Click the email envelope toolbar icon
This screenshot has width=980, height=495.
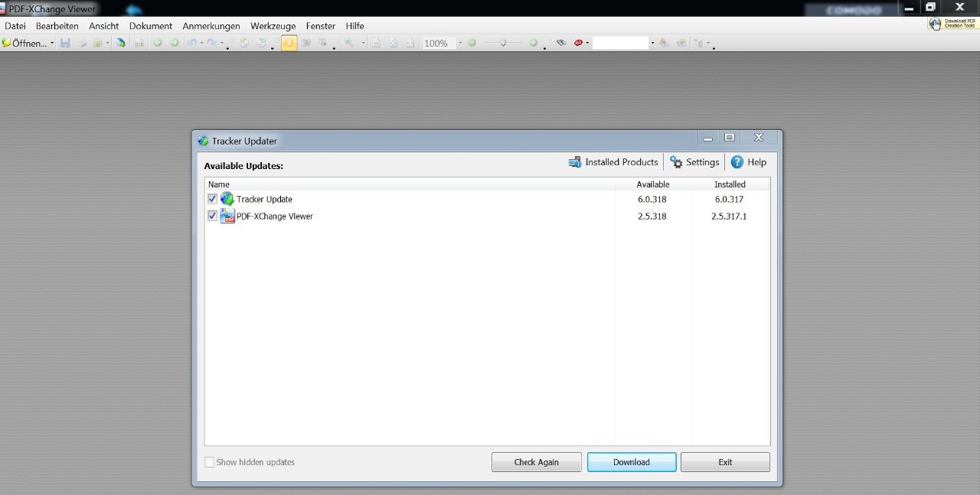click(98, 43)
